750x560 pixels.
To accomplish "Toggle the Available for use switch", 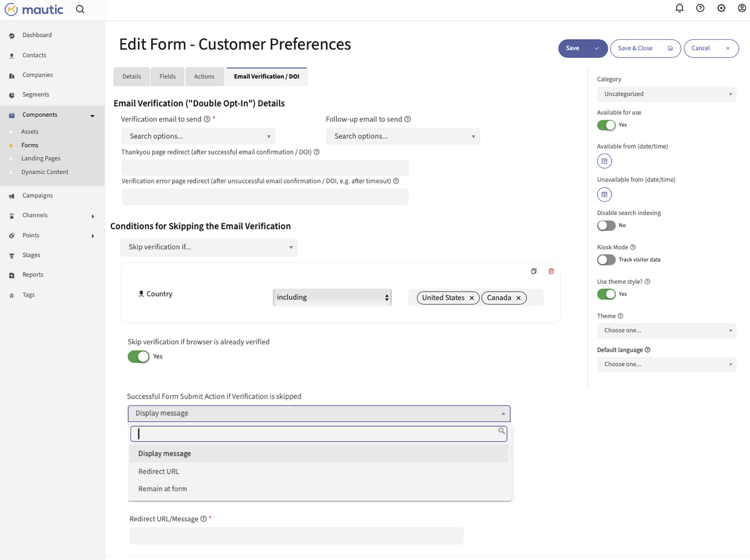I will [606, 125].
